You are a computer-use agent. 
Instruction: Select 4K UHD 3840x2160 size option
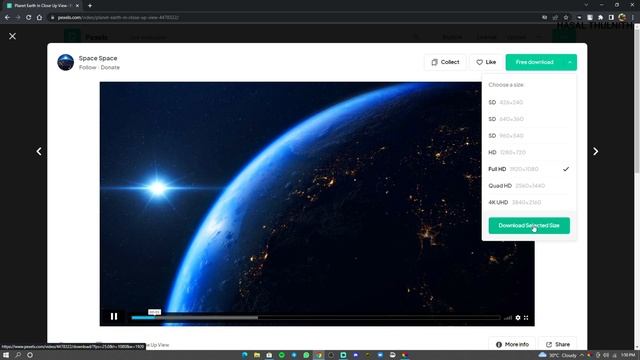pos(529,202)
